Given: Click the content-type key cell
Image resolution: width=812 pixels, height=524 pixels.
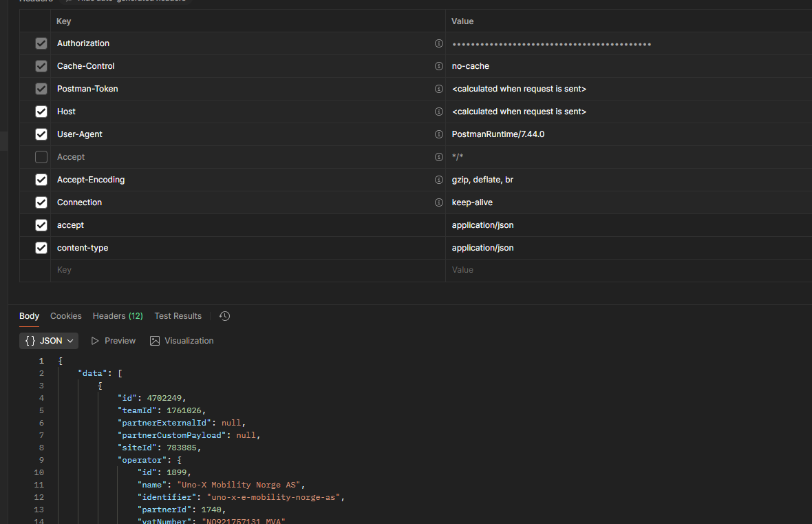Looking at the screenshot, I should (248, 248).
